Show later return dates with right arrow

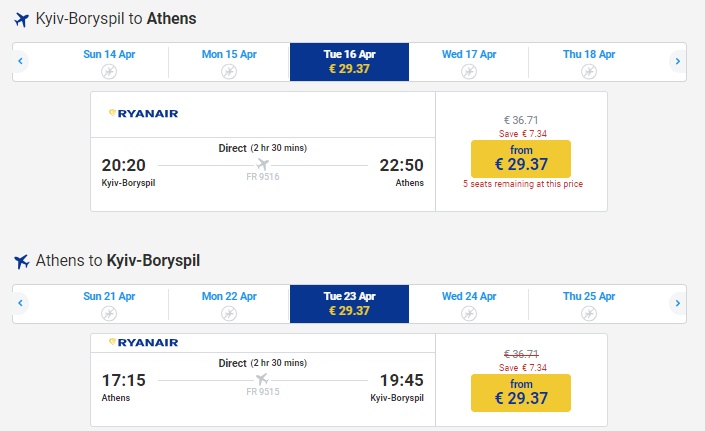[x=677, y=304]
